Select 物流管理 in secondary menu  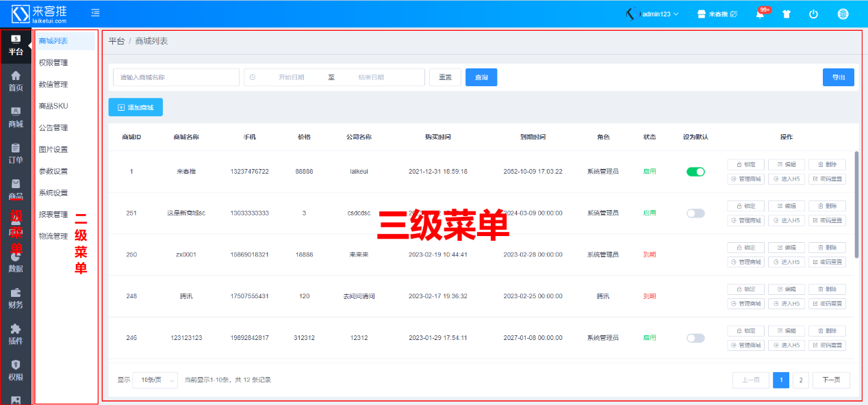53,237
